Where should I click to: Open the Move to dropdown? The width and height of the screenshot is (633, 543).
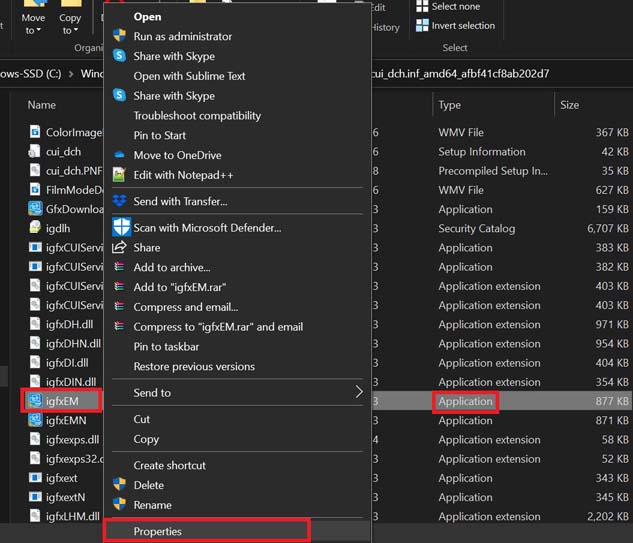point(33,24)
